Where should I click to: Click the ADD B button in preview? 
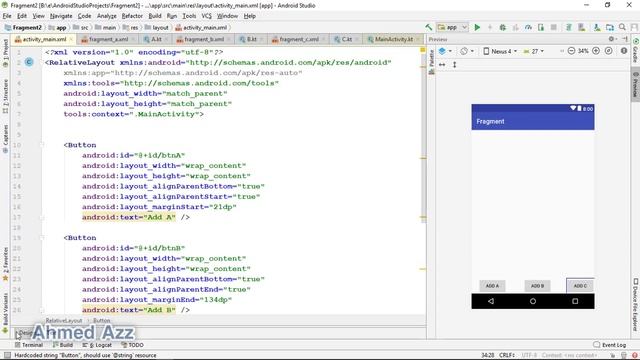[x=538, y=286]
